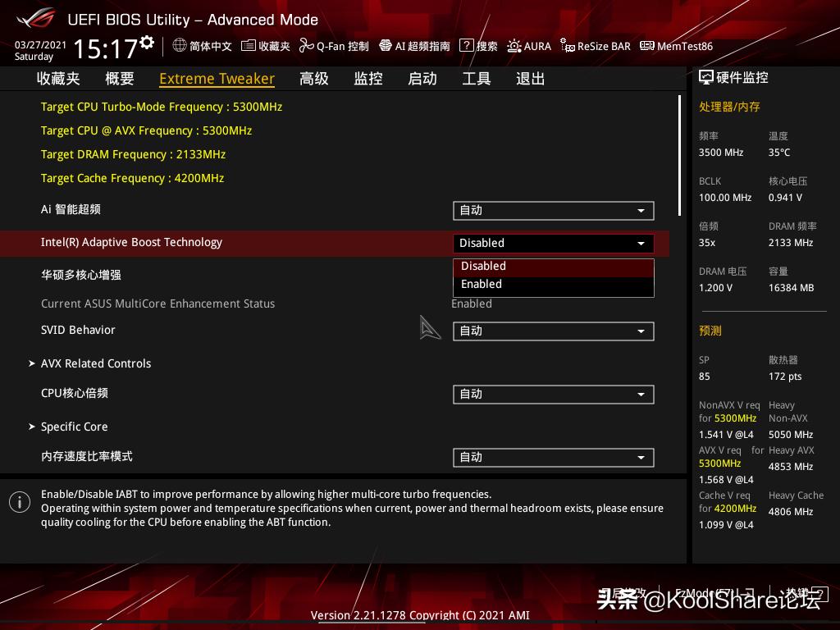Click the settings list scrollbar

click(679, 156)
